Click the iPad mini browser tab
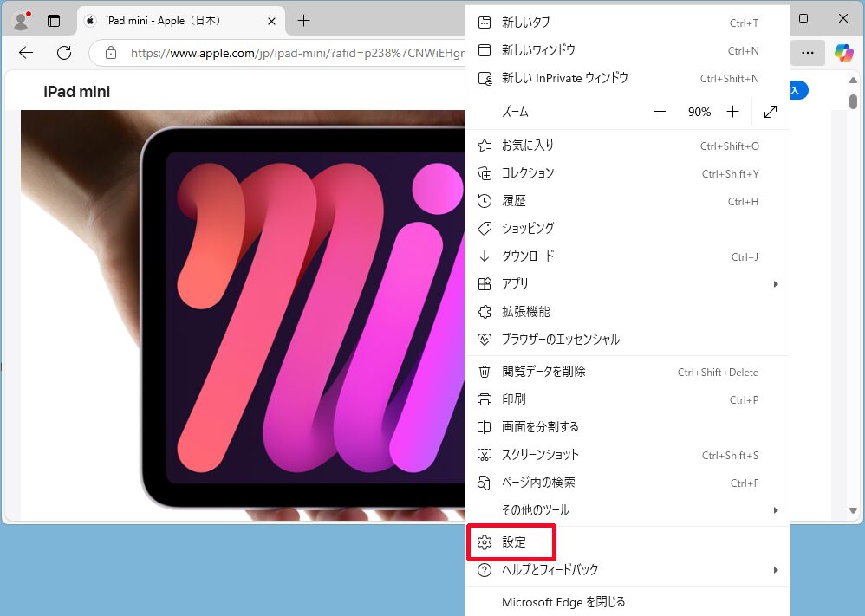This screenshot has width=865, height=616. [x=173, y=21]
